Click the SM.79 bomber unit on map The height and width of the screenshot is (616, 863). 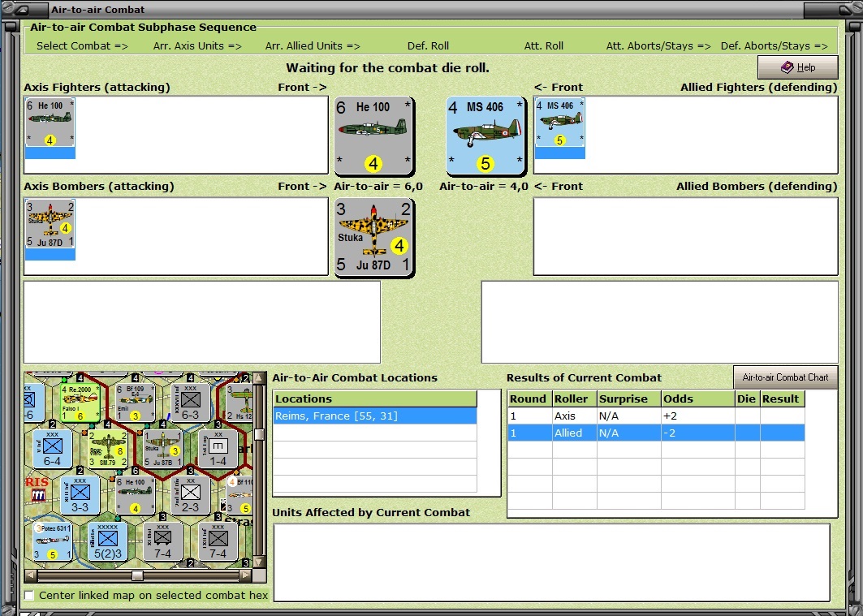click(107, 449)
